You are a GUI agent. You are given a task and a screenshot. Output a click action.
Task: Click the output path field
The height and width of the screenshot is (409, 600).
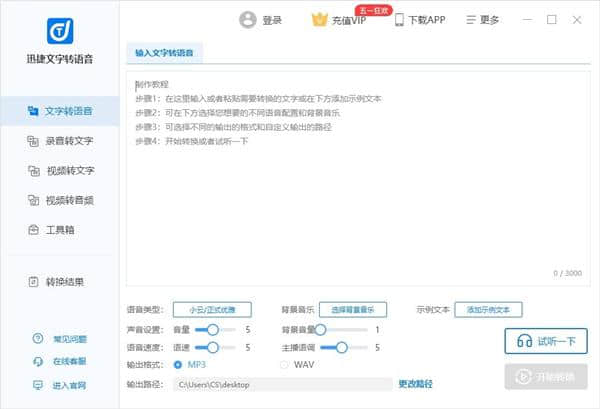[283, 385]
